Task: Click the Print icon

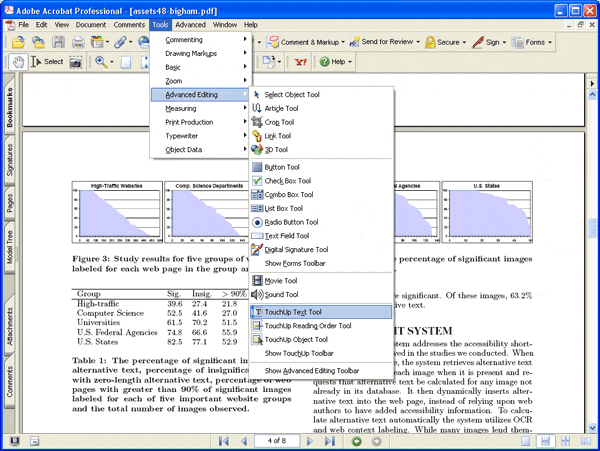Action: tap(78, 42)
